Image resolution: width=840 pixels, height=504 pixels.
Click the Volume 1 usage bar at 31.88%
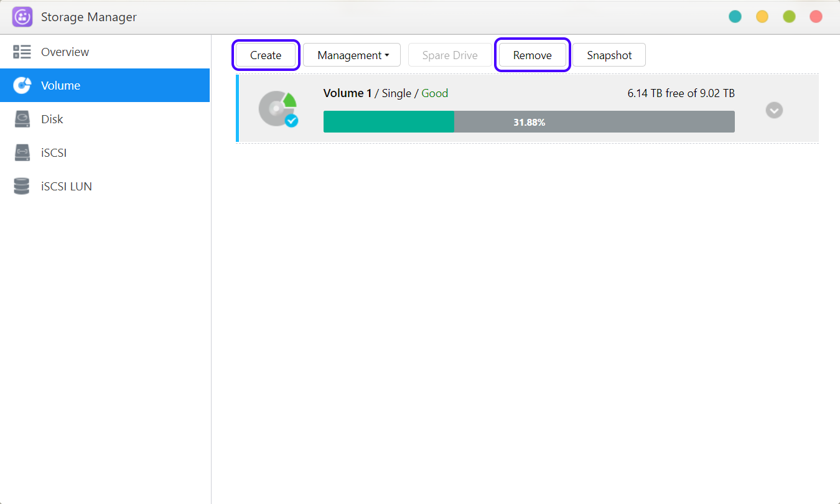pyautogui.click(x=528, y=122)
